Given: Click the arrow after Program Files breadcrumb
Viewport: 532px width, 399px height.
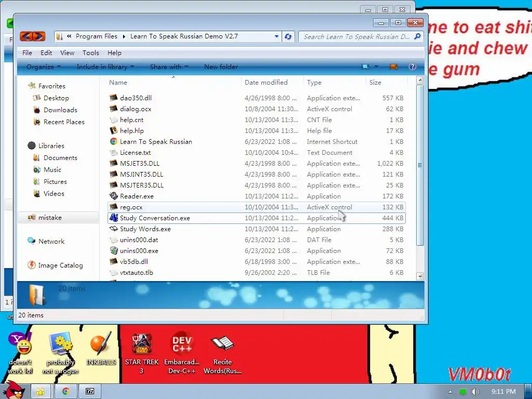Looking at the screenshot, I should pos(124,36).
